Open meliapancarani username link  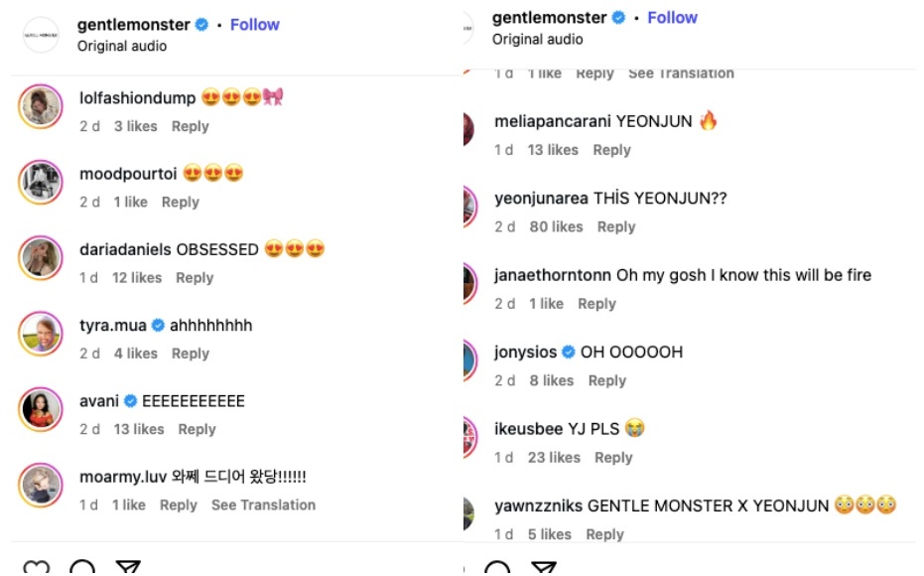pos(552,121)
